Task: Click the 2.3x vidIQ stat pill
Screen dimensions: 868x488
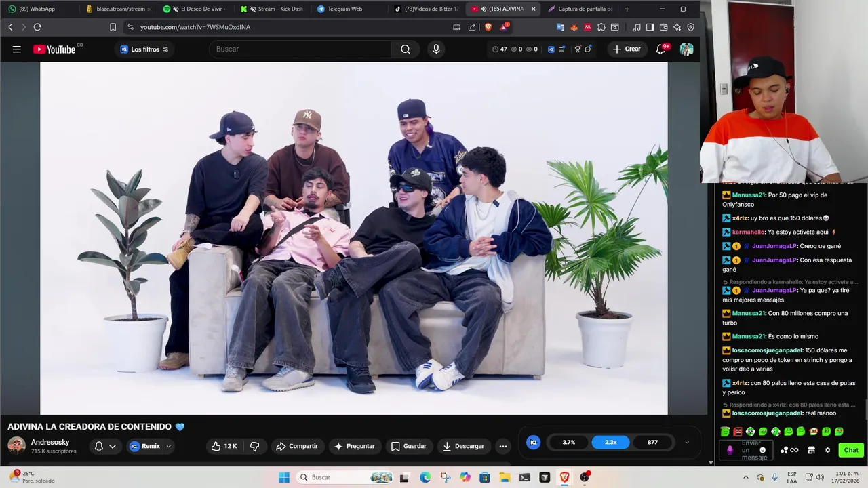Action: click(x=610, y=442)
